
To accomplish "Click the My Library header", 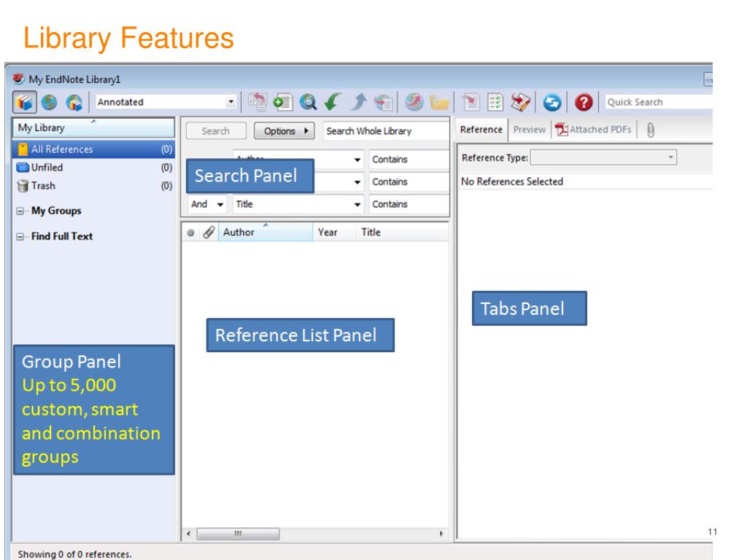I will pyautogui.click(x=94, y=128).
